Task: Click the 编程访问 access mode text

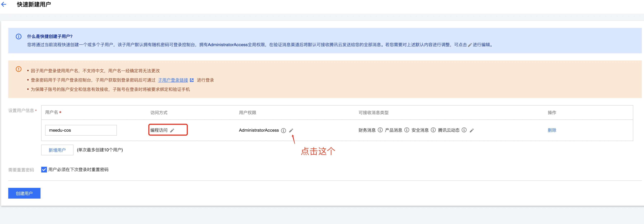Action: point(159,130)
